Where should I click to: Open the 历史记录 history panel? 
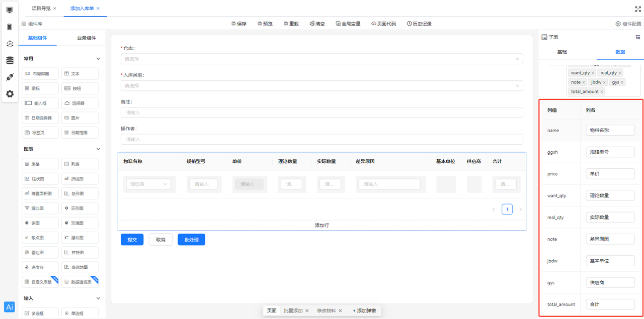click(420, 23)
